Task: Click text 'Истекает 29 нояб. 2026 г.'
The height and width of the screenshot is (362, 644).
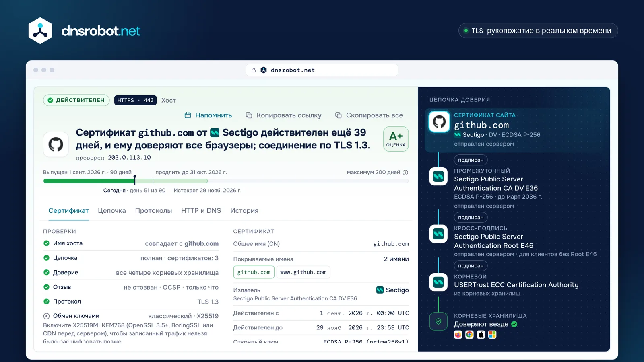Action: (208, 191)
